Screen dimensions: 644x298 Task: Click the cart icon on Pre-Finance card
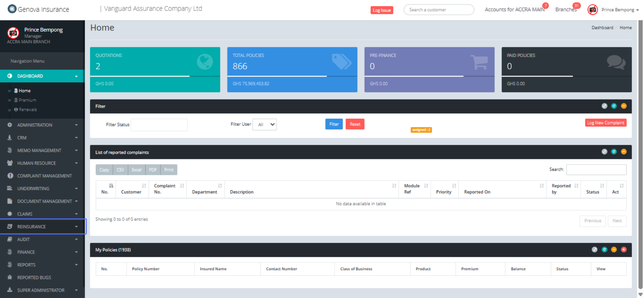coord(479,62)
